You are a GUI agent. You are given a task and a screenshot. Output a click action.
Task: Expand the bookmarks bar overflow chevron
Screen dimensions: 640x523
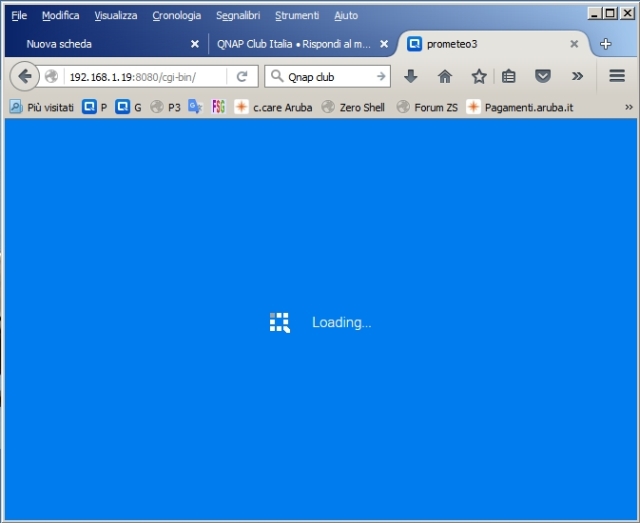[629, 107]
